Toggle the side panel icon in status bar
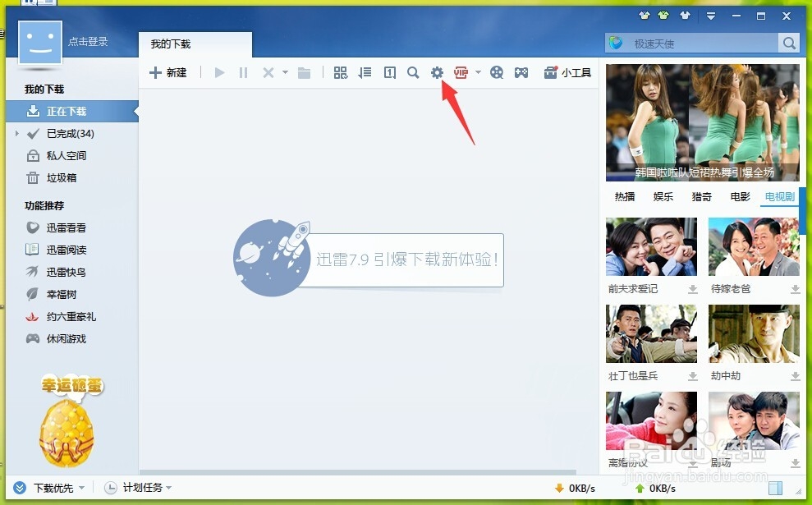Image resolution: width=812 pixels, height=505 pixels. coord(775,488)
